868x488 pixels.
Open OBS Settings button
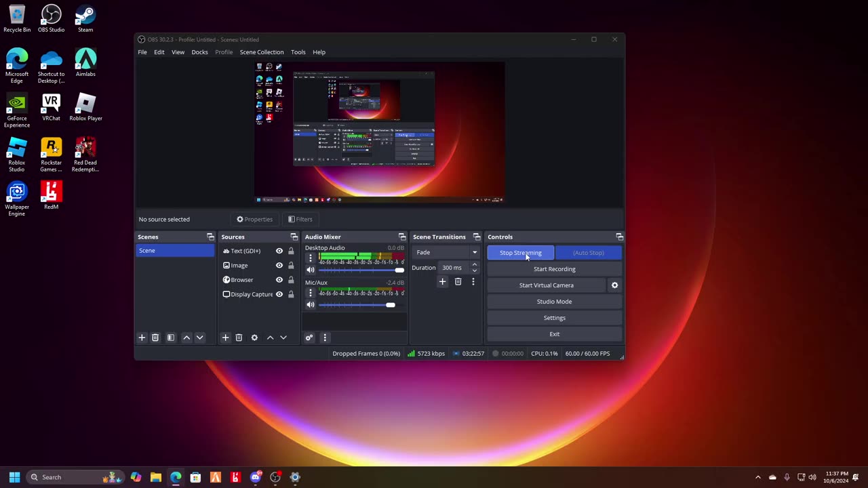pos(555,318)
